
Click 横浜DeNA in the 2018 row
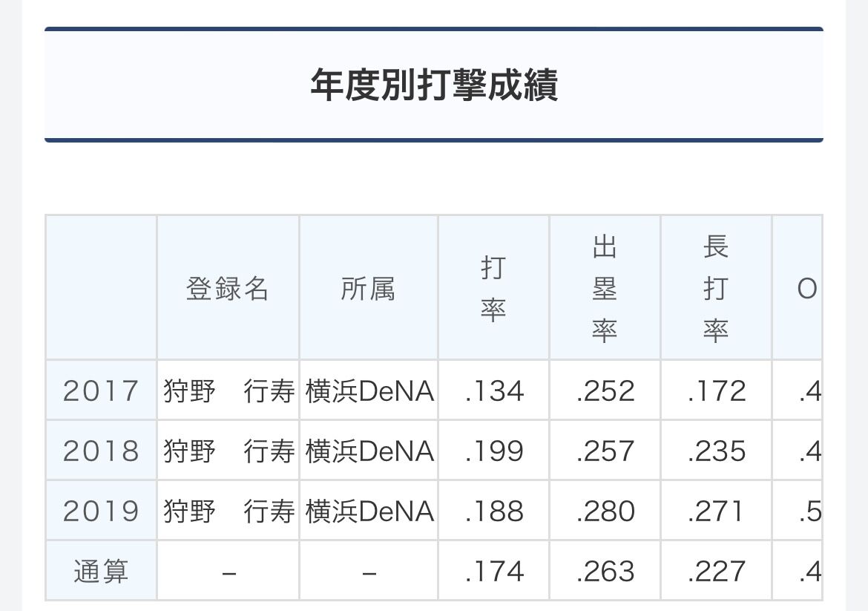[369, 451]
